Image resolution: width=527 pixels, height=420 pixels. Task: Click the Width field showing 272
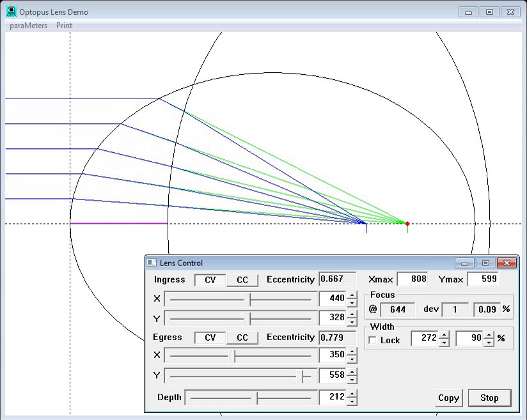[425, 338]
